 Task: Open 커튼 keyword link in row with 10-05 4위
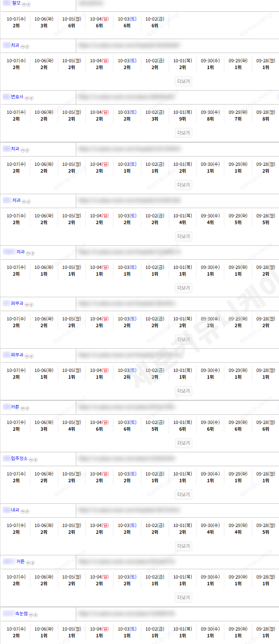point(15,407)
